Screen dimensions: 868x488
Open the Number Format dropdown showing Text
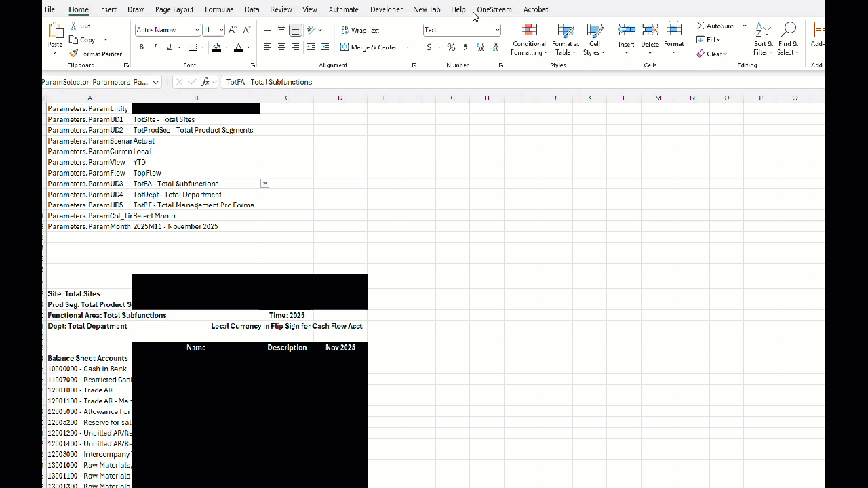(x=496, y=30)
